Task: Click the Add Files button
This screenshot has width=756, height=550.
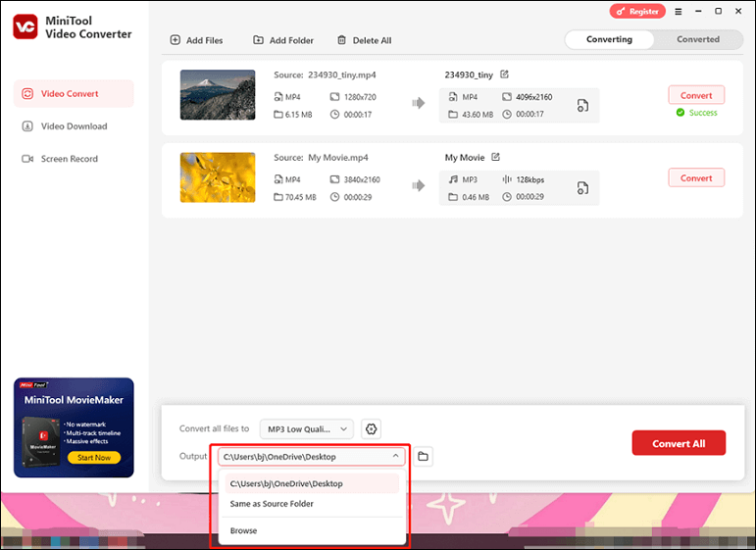Action: pyautogui.click(x=197, y=40)
